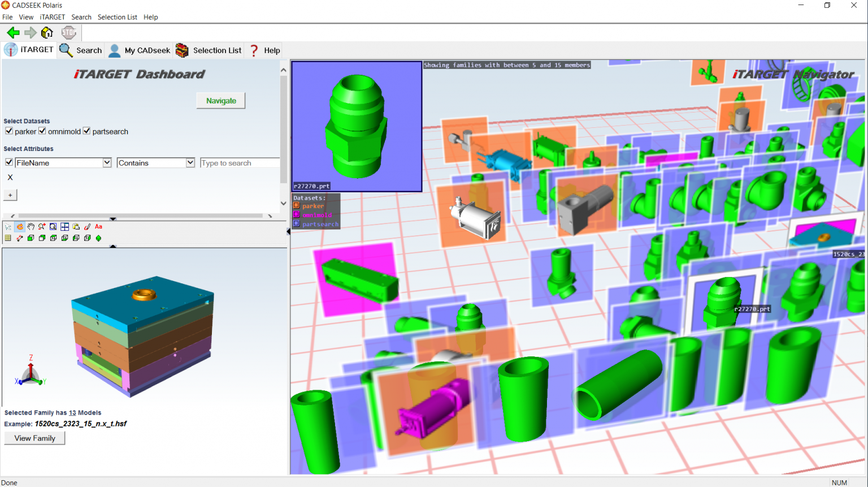Click the magenta omnimold legend swatch

[297, 215]
